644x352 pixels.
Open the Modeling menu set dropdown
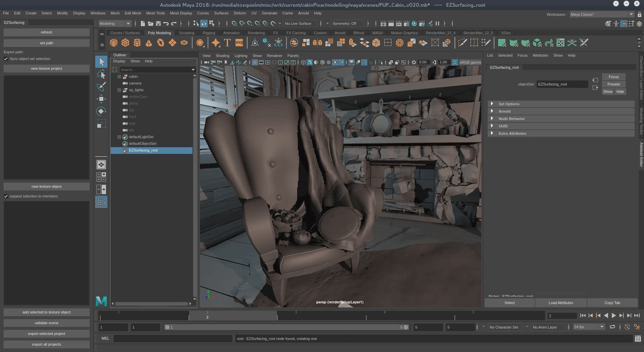(115, 23)
